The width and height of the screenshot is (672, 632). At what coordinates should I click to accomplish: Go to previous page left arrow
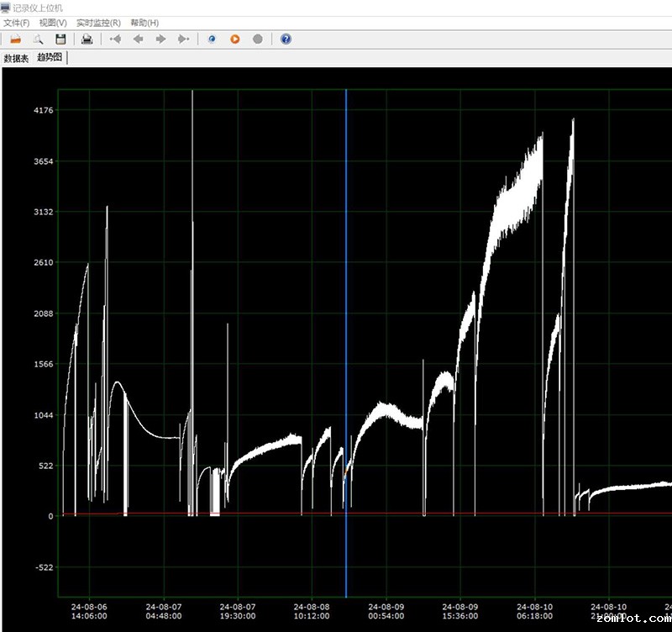tap(138, 39)
